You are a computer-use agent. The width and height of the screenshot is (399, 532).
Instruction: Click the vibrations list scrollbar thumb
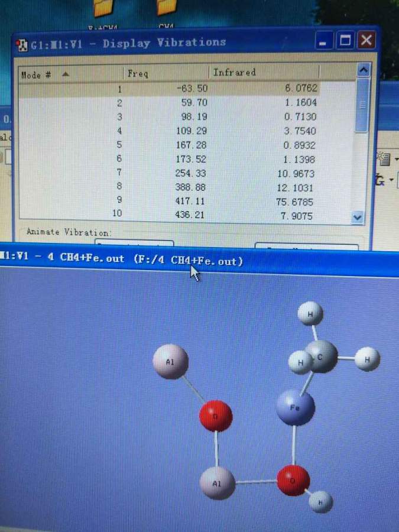point(363,106)
